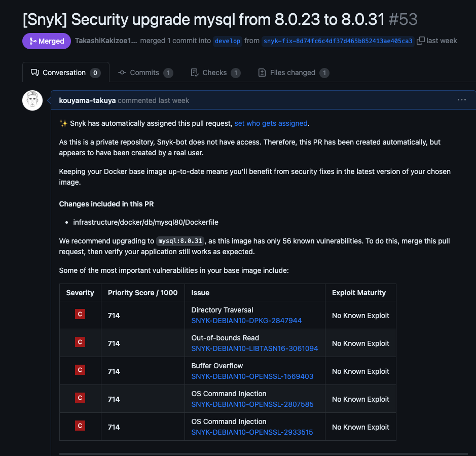
Task: Click the critical severity icon for Directory Traversal
Action: 80,314
